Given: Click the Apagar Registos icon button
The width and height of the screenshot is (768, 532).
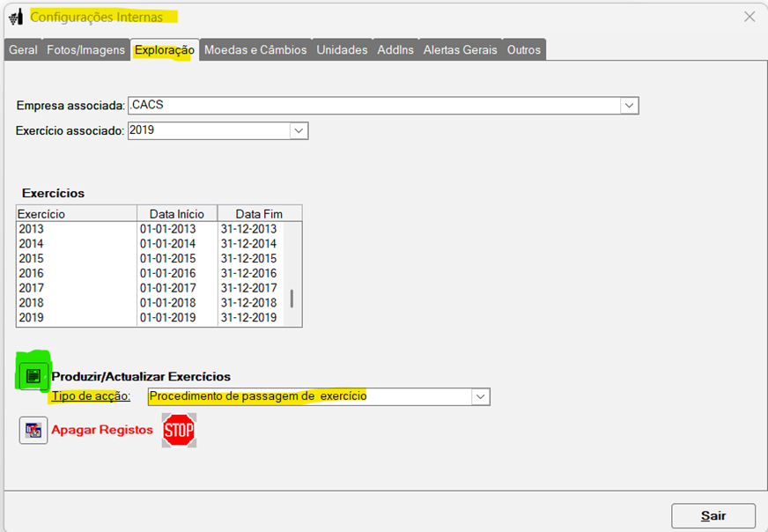Looking at the screenshot, I should pos(33,430).
